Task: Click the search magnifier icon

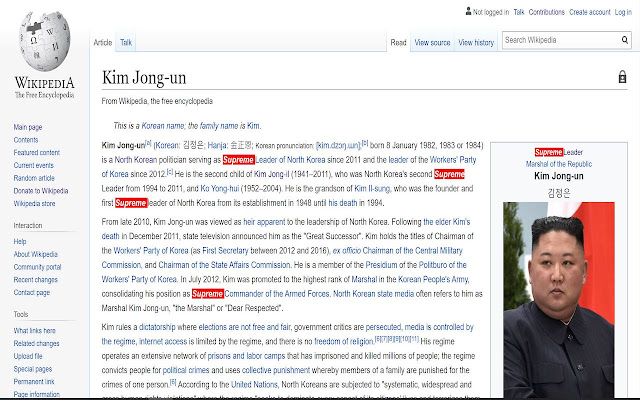Action: coord(624,40)
